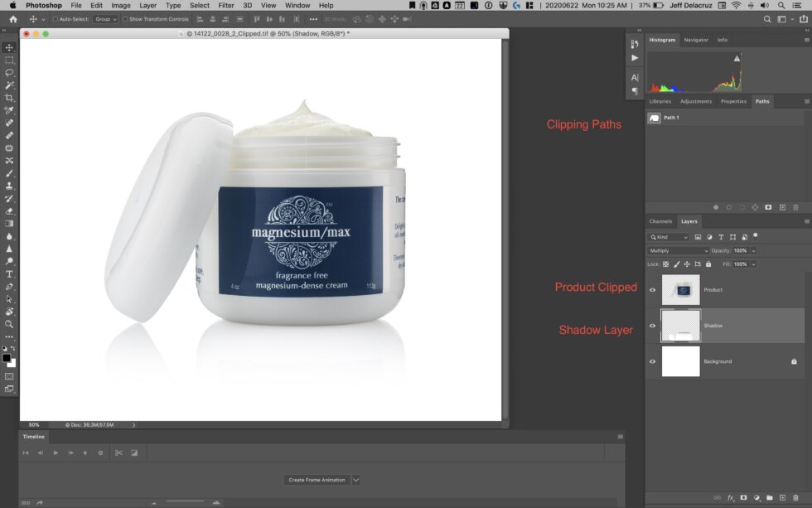Click the Home icon in options bar
The width and height of the screenshot is (812, 508).
[x=13, y=19]
